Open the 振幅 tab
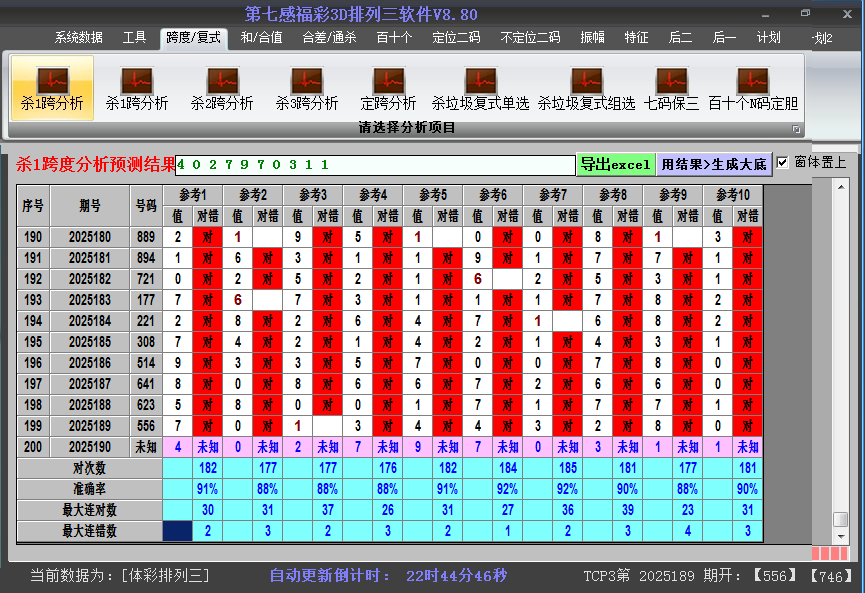This screenshot has width=865, height=593. point(592,38)
